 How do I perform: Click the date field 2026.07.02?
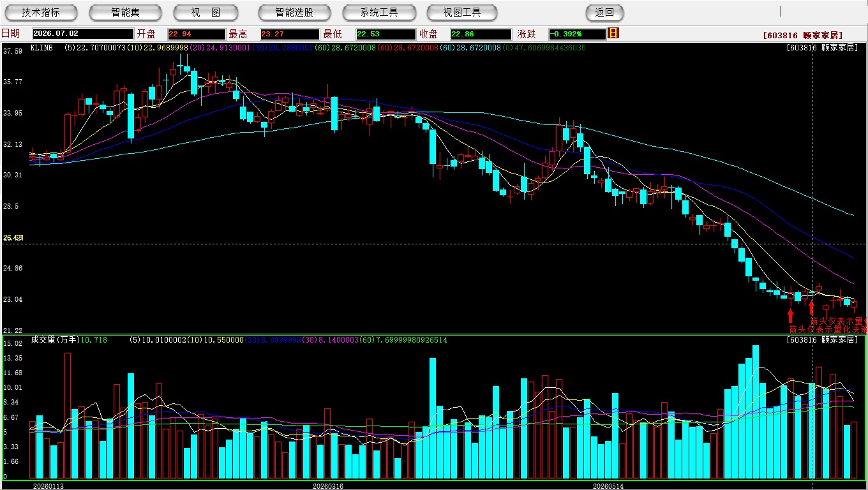(83, 34)
